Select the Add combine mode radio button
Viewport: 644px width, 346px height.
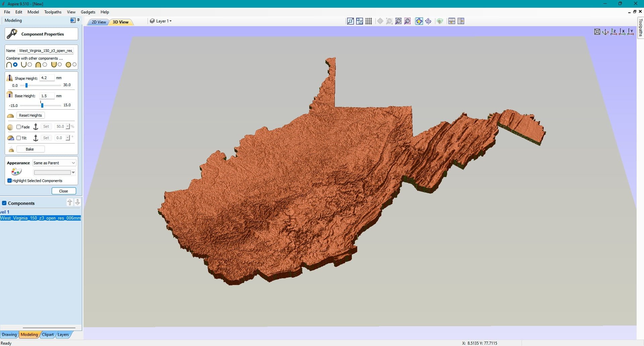[15, 64]
